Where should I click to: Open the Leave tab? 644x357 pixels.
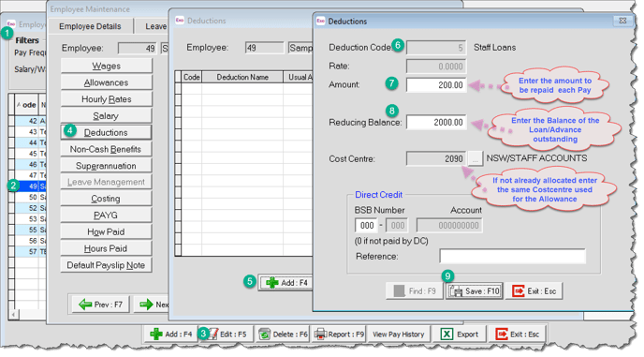coord(155,26)
